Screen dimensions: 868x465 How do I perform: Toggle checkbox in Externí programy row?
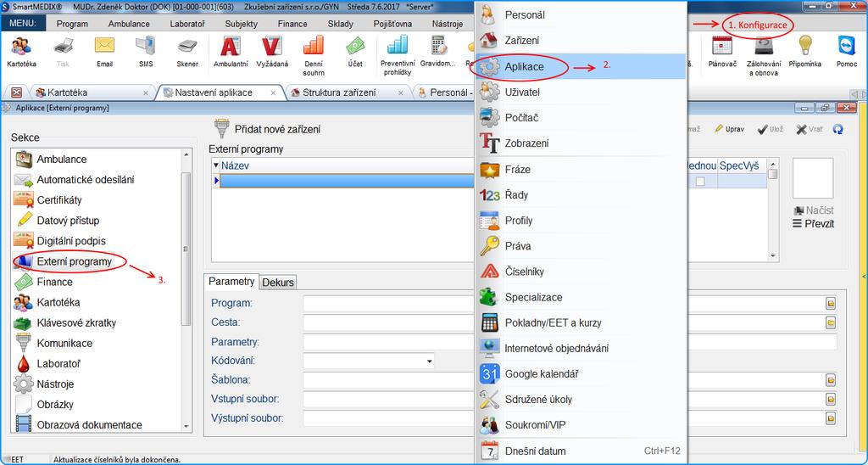(x=700, y=182)
